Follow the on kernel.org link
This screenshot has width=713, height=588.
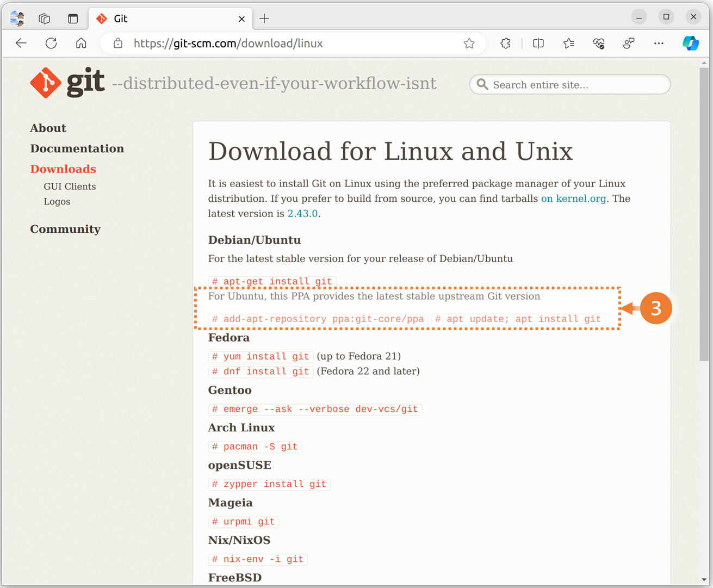click(573, 199)
